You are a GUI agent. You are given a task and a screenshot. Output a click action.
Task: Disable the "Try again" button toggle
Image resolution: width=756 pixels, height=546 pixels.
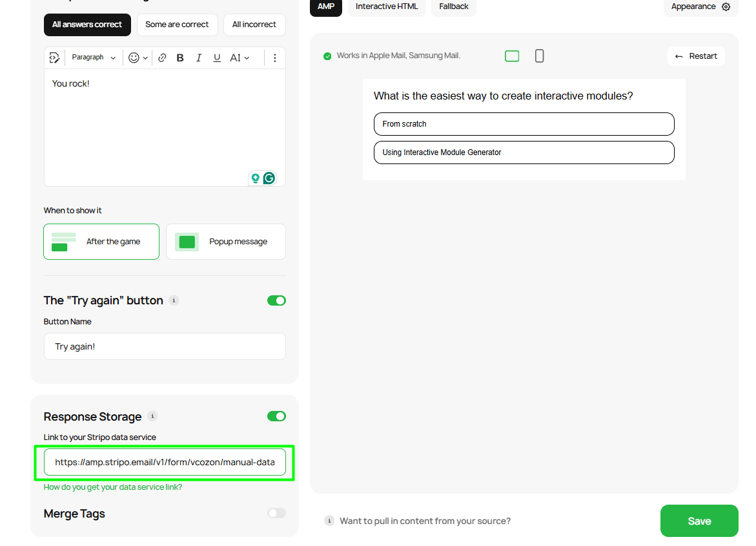point(276,300)
